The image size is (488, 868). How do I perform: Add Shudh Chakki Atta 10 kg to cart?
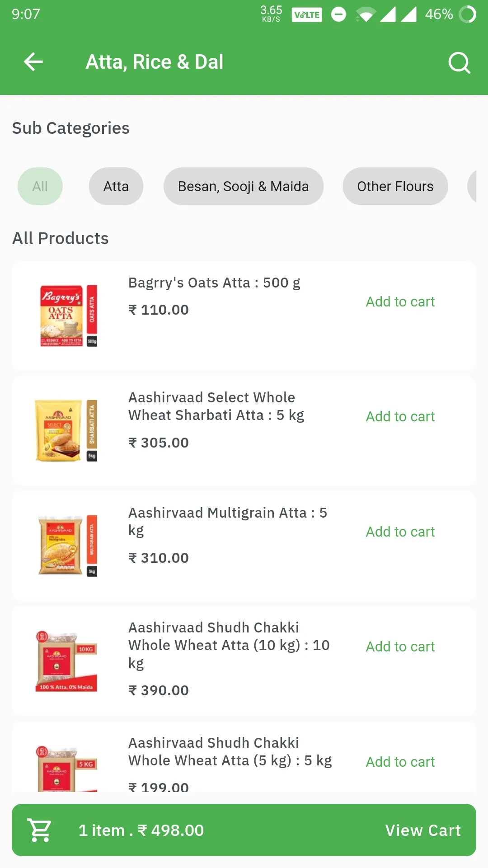(x=400, y=646)
